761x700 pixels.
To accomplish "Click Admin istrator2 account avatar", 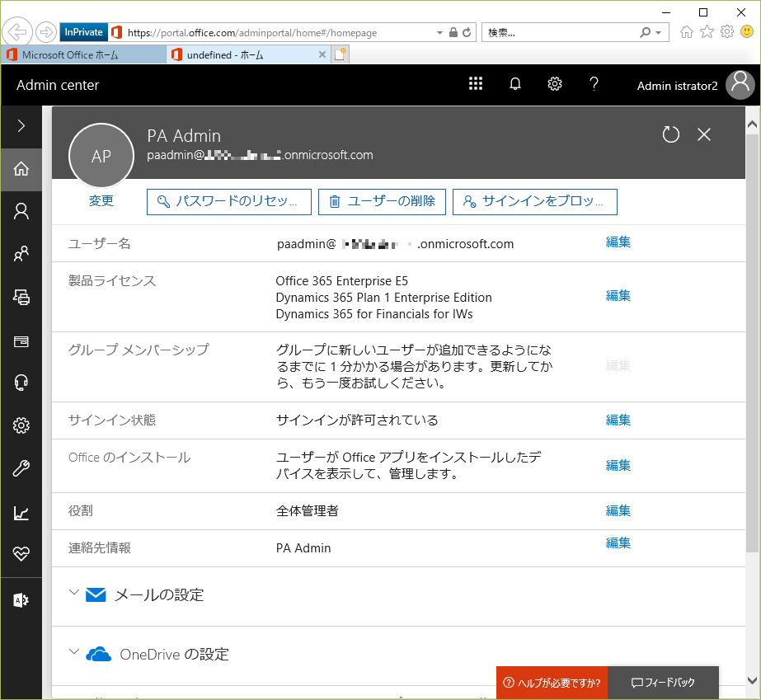I will pyautogui.click(x=740, y=85).
